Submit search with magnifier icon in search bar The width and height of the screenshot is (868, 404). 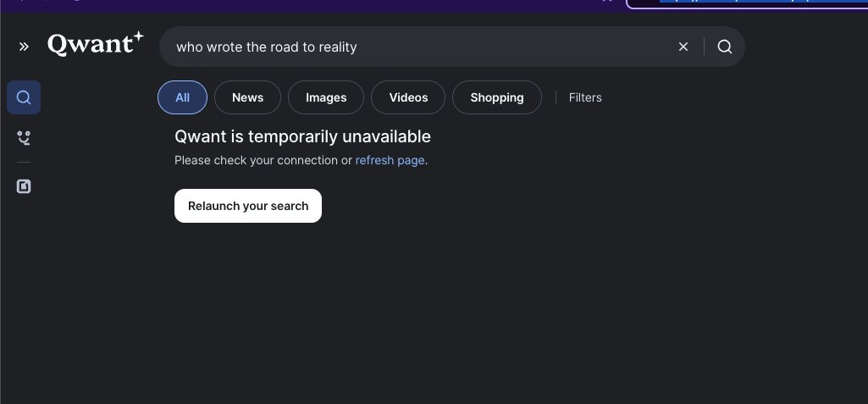(x=725, y=47)
